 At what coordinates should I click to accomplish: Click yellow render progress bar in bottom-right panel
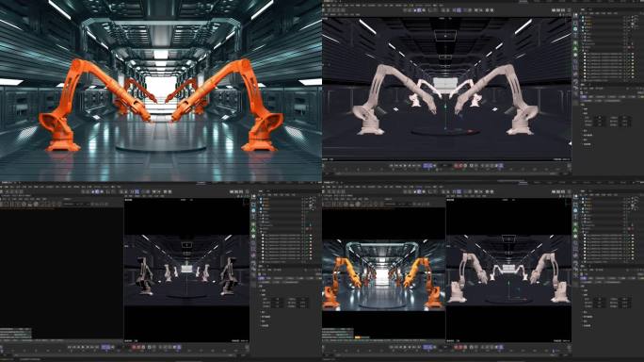coord(358,337)
